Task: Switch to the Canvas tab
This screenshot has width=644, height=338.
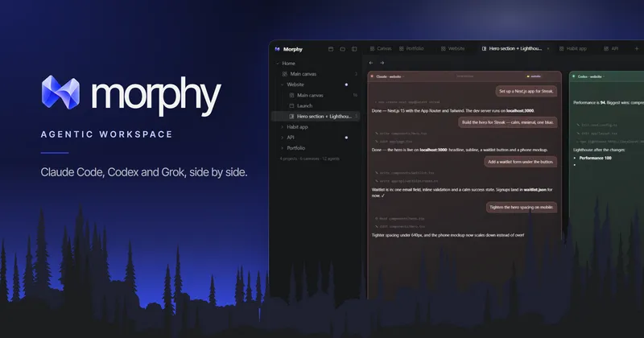Action: [x=381, y=48]
